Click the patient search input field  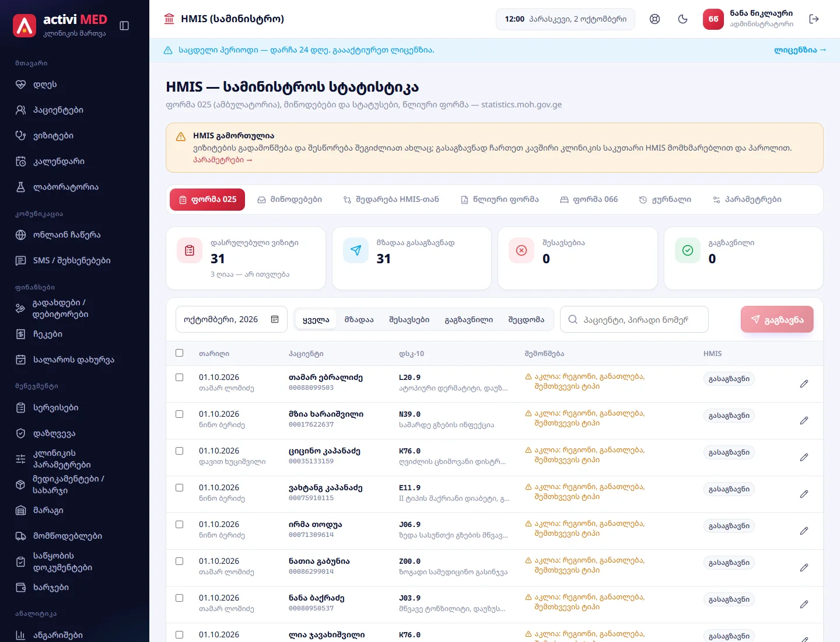634,319
